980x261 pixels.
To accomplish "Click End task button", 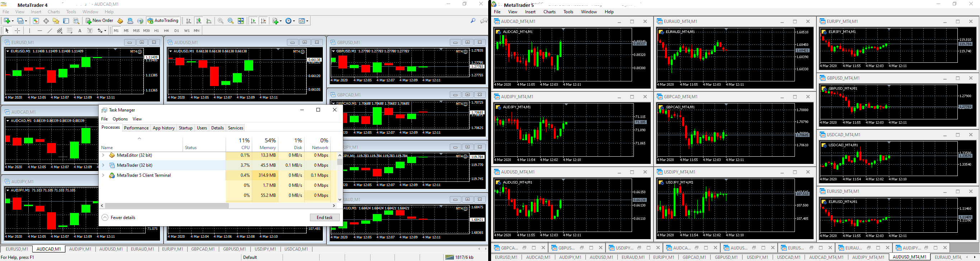I will click(x=325, y=218).
